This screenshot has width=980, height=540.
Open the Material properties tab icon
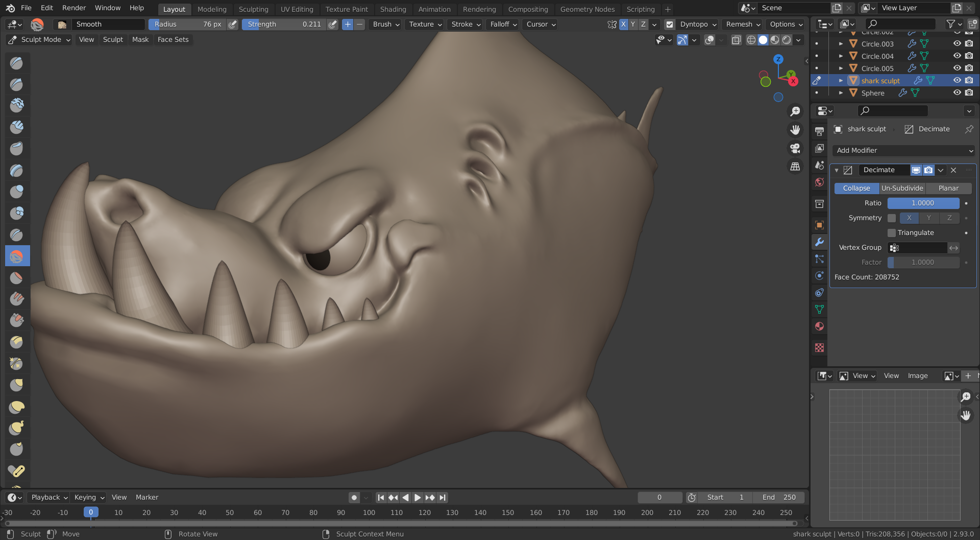(x=819, y=326)
